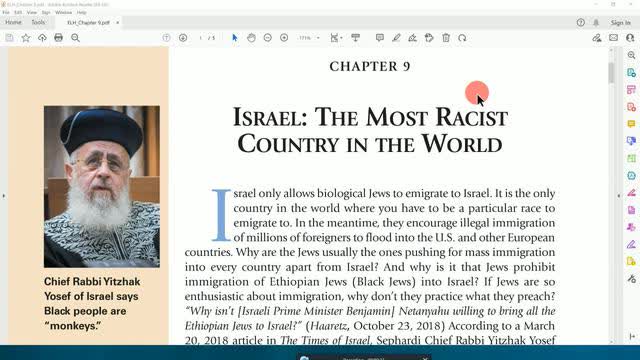
Task: Expand the left navigation pane
Action: click(x=4, y=196)
